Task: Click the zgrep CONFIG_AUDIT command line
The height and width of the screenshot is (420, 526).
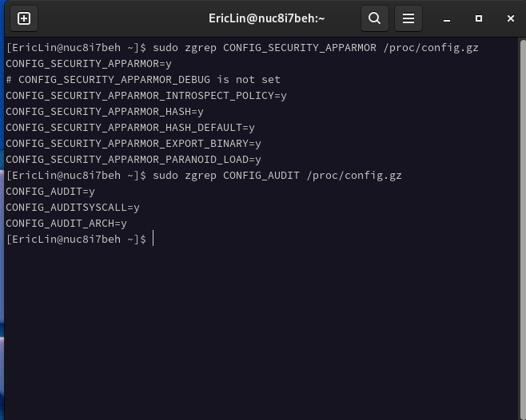Action: pos(204,176)
